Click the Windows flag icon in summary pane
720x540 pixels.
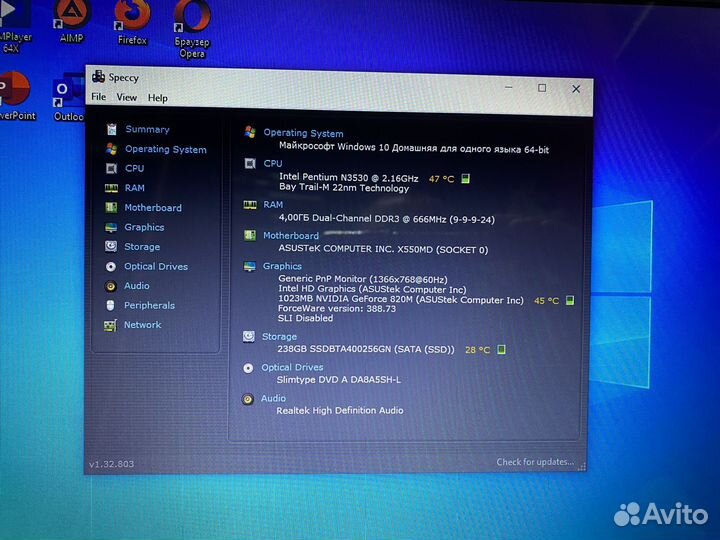(250, 132)
